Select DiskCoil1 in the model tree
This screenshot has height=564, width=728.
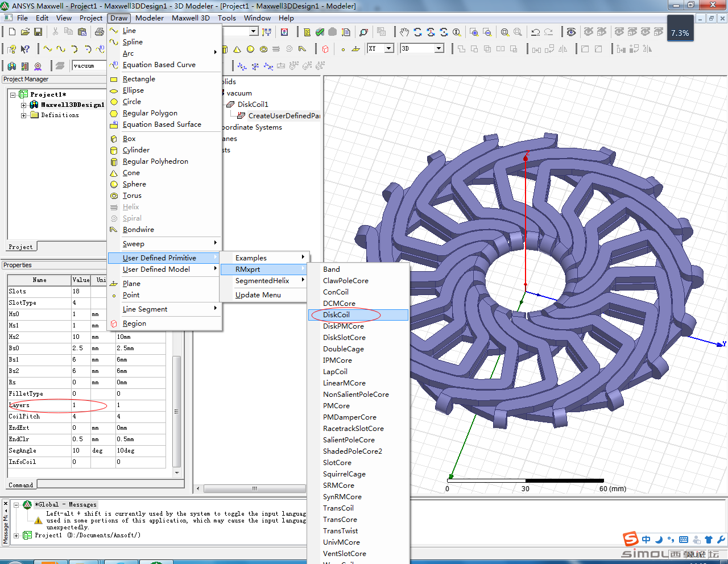click(253, 104)
